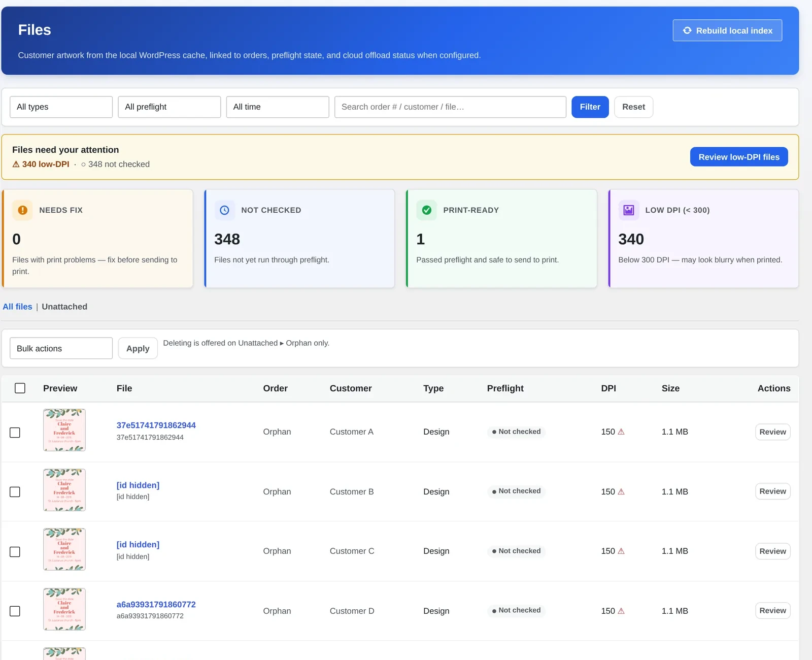Check the box for Customer D file
812x660 pixels.
(x=15, y=611)
